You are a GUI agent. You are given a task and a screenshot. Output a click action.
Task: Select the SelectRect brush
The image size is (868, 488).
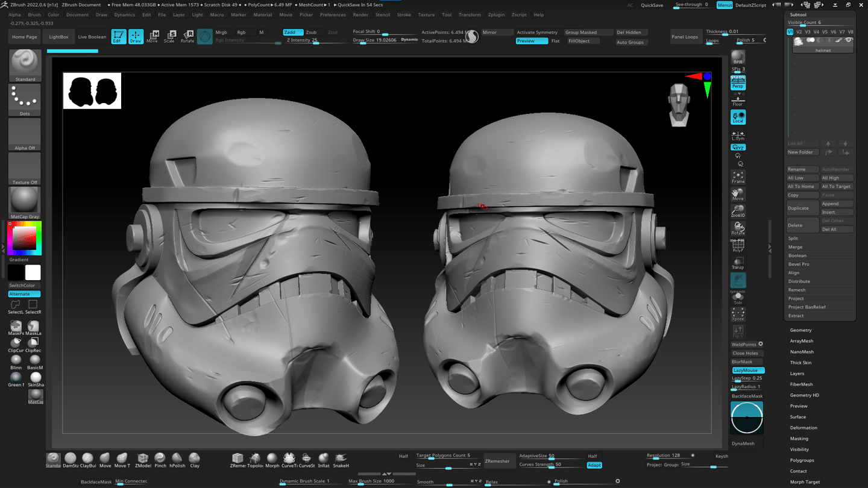click(33, 307)
